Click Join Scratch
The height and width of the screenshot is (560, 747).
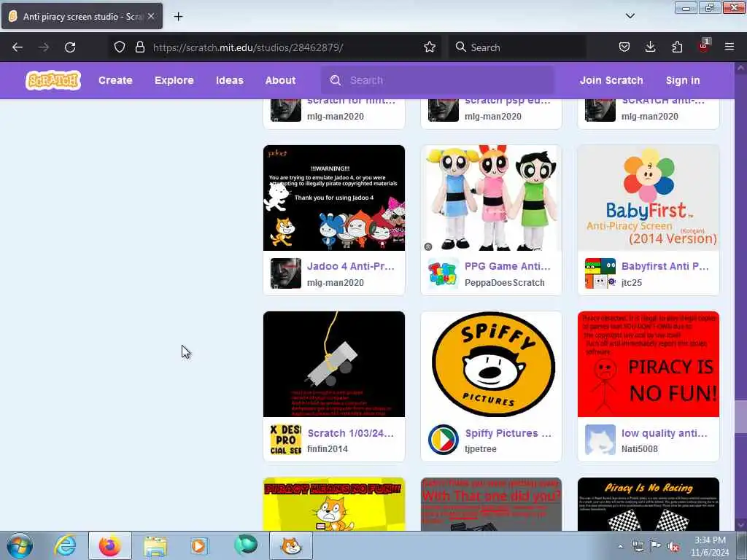[x=611, y=80]
